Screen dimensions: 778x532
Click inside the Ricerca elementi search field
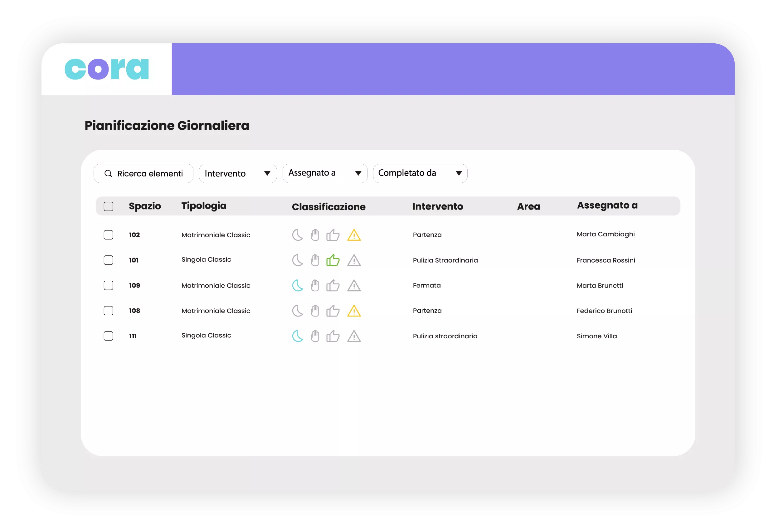point(150,173)
